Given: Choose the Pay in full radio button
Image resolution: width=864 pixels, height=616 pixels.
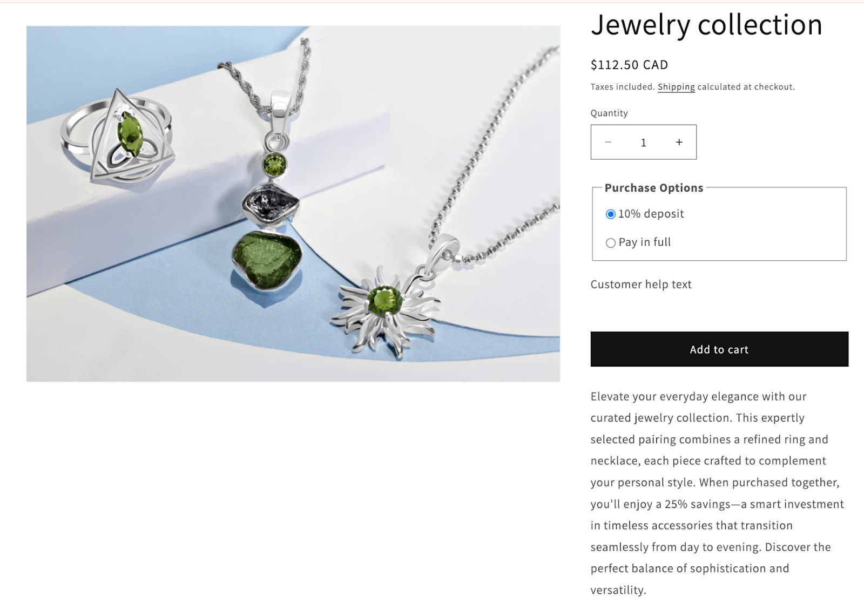Looking at the screenshot, I should click(611, 243).
